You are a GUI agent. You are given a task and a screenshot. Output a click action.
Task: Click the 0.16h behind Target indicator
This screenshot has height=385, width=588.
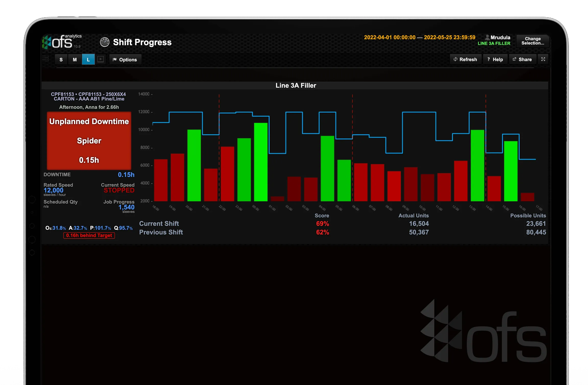pos(89,235)
